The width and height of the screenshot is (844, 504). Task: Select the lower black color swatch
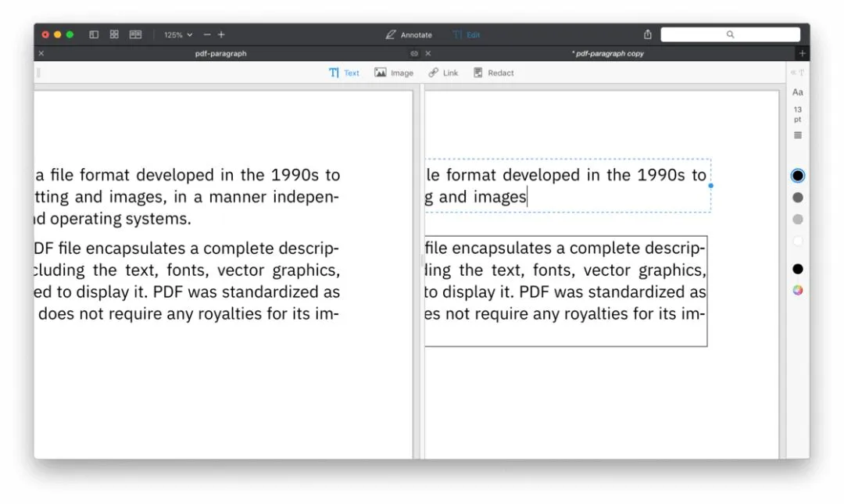(x=798, y=269)
